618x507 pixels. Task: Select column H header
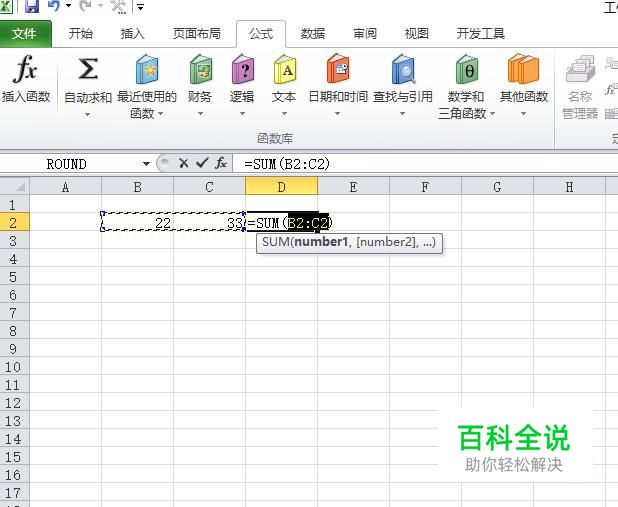click(x=570, y=186)
